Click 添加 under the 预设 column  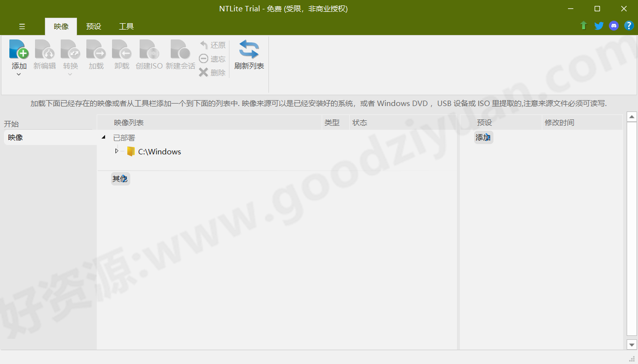tap(483, 137)
